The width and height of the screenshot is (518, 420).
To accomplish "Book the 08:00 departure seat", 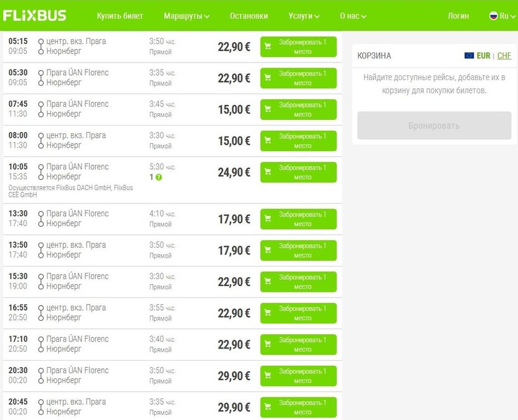I will (298, 141).
